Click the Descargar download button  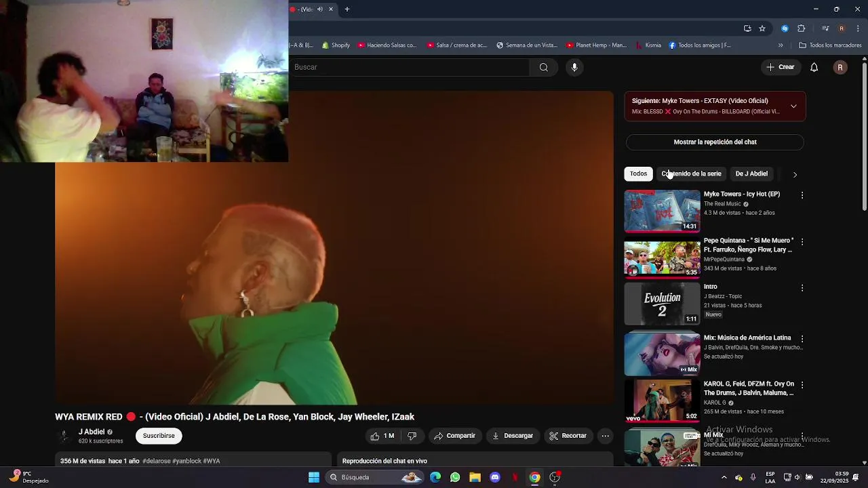pyautogui.click(x=512, y=436)
